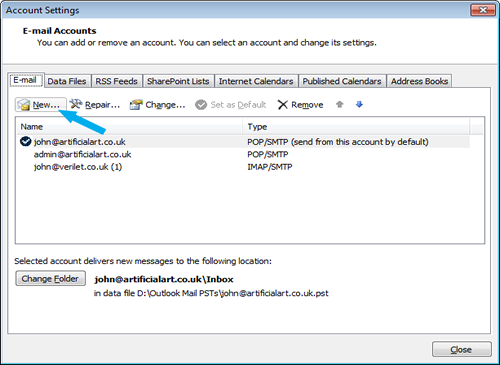
Task: Click john@artificialart.co.uk\Inbox location text
Action: point(164,279)
